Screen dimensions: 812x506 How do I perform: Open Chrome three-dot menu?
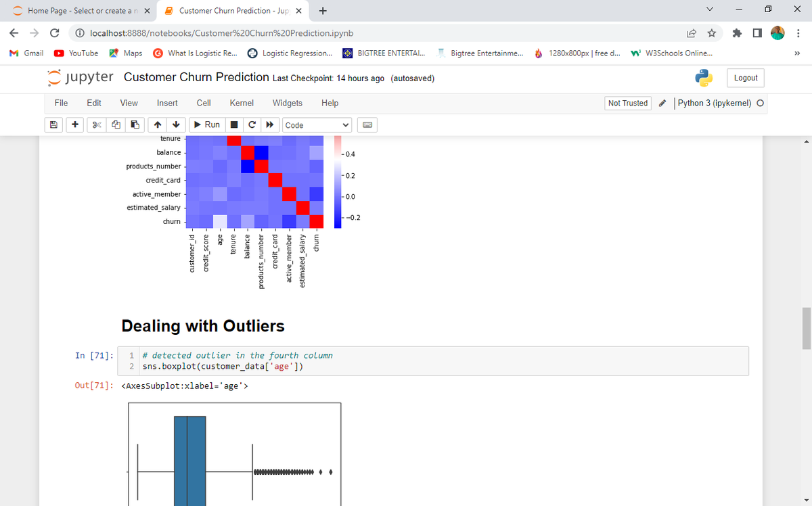799,32
